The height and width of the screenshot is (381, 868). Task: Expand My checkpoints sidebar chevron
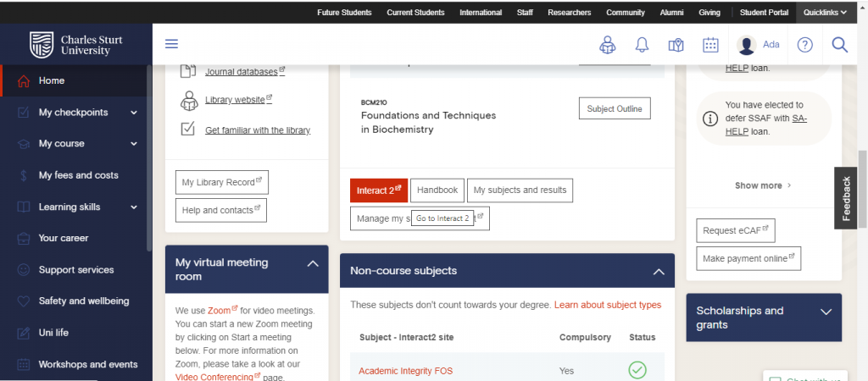133,113
